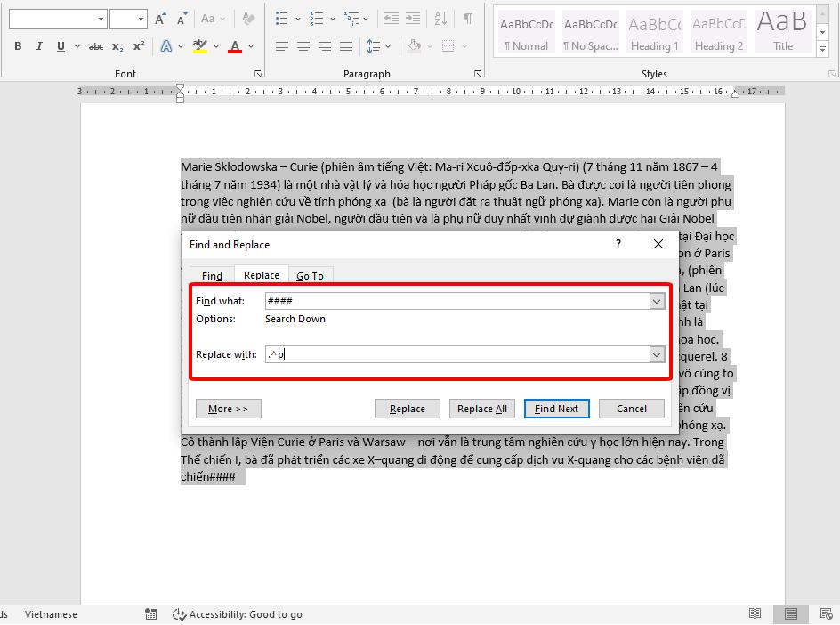Click the Clear All Formatting icon

[x=247, y=18]
